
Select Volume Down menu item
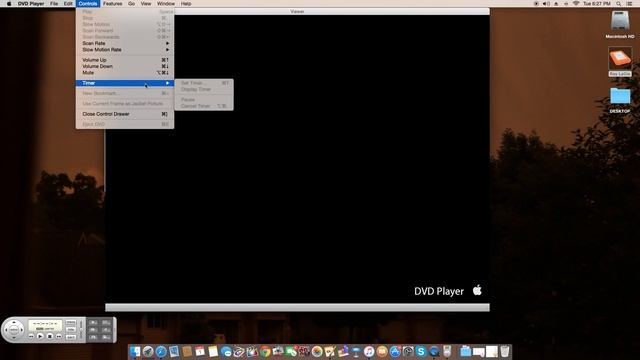coord(125,66)
